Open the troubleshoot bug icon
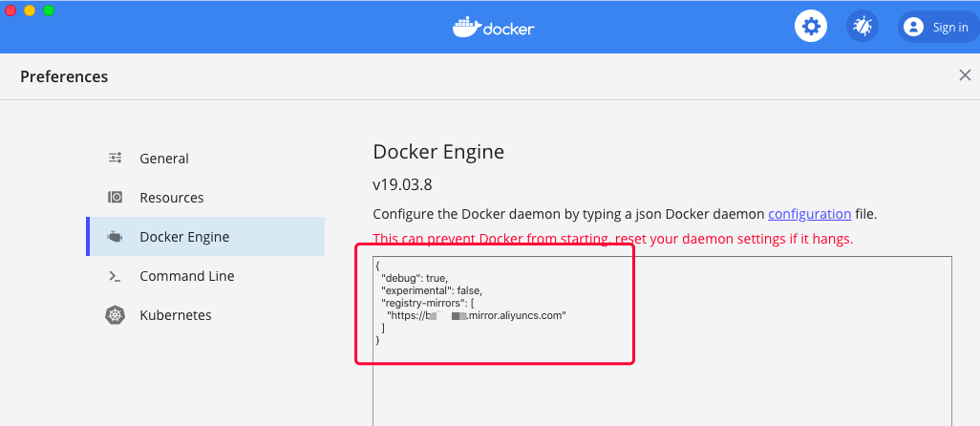 click(x=863, y=26)
